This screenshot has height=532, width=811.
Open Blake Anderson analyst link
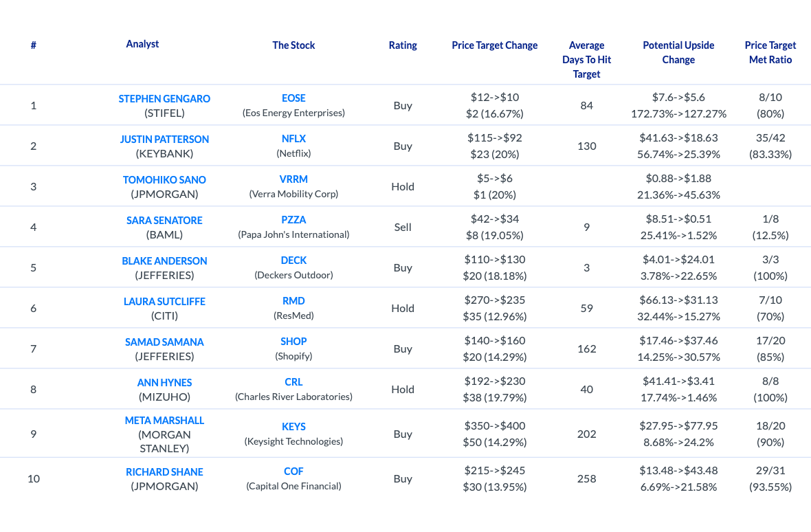[164, 261]
